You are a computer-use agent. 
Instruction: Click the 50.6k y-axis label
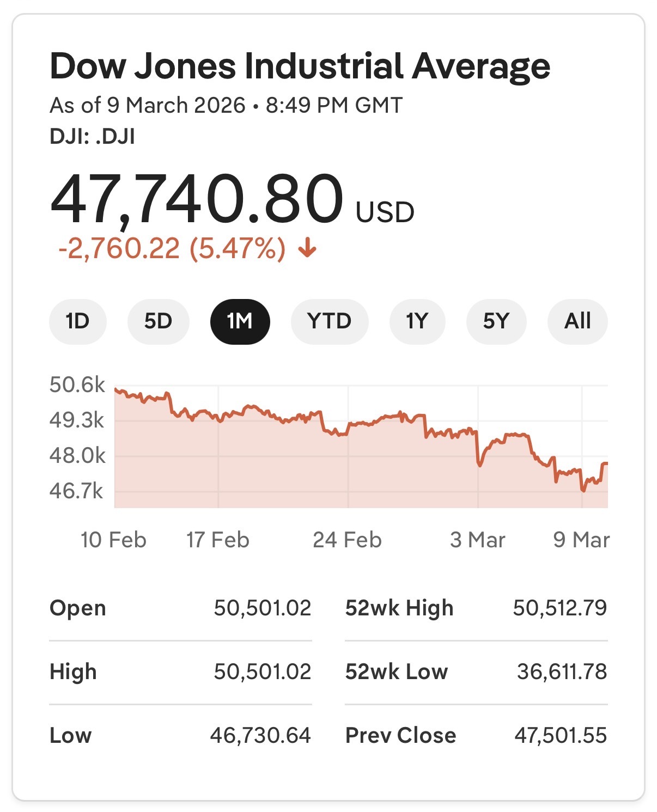(x=77, y=385)
